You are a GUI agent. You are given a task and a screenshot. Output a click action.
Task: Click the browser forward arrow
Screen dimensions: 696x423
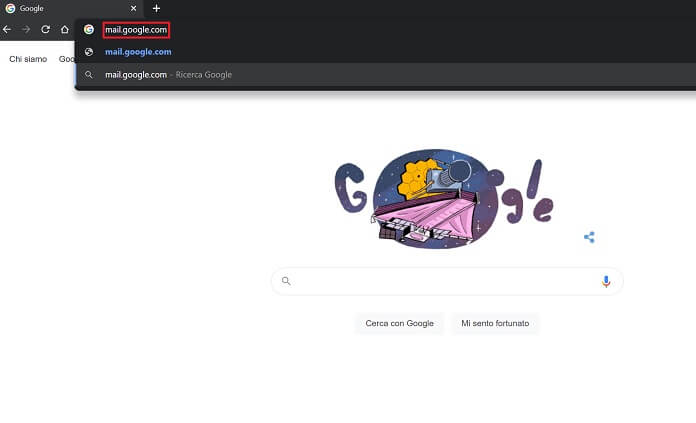click(26, 29)
